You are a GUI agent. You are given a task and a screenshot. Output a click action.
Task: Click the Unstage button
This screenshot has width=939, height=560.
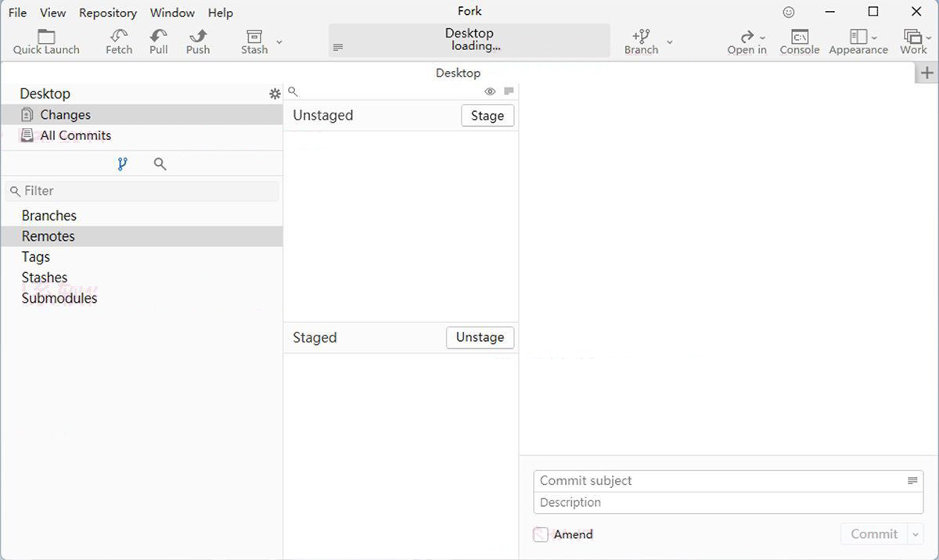click(480, 337)
